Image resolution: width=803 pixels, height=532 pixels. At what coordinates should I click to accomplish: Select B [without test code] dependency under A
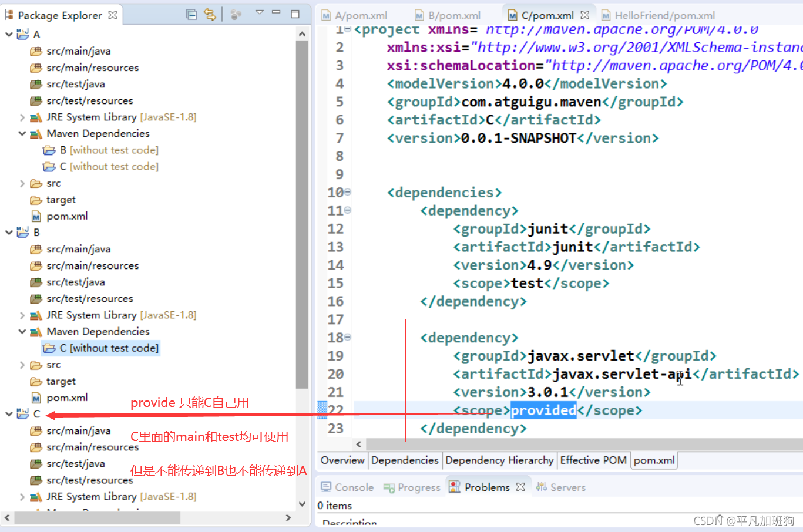[109, 150]
